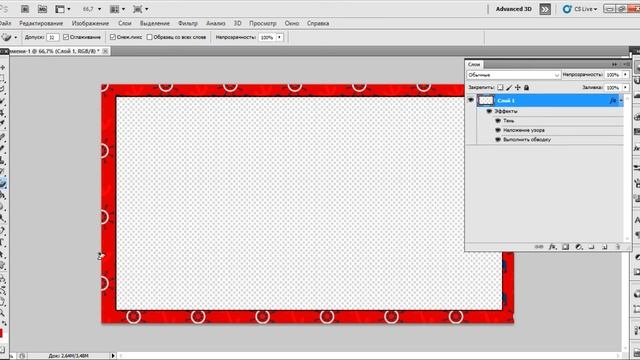Hide the Тень effect
This screenshot has height=360, width=640.
click(x=498, y=121)
